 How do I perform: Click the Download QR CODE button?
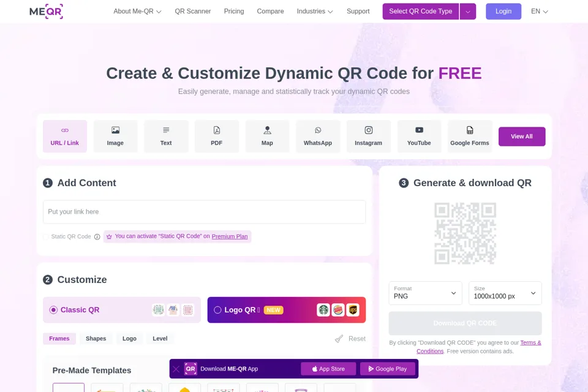tap(465, 323)
